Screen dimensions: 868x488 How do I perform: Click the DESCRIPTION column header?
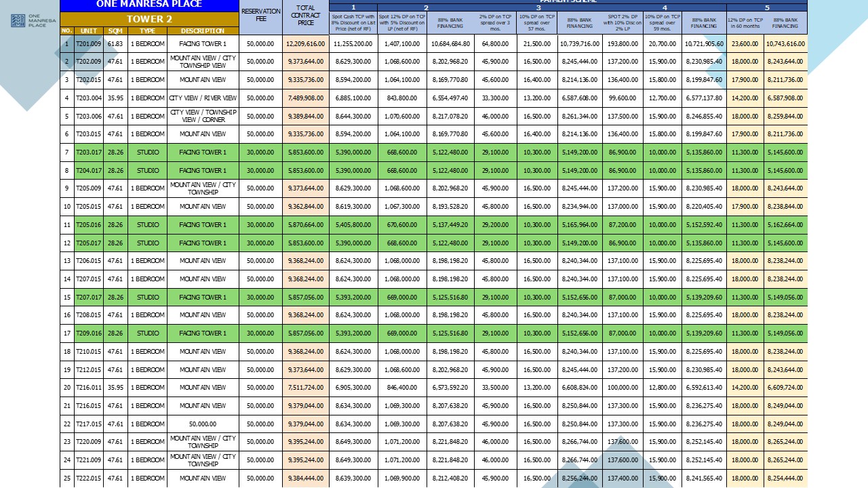203,30
